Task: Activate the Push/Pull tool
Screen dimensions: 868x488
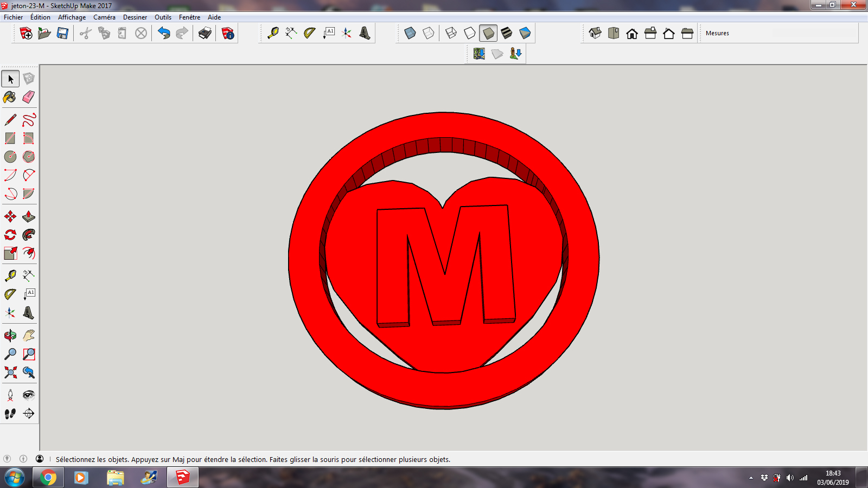Action: [x=29, y=217]
